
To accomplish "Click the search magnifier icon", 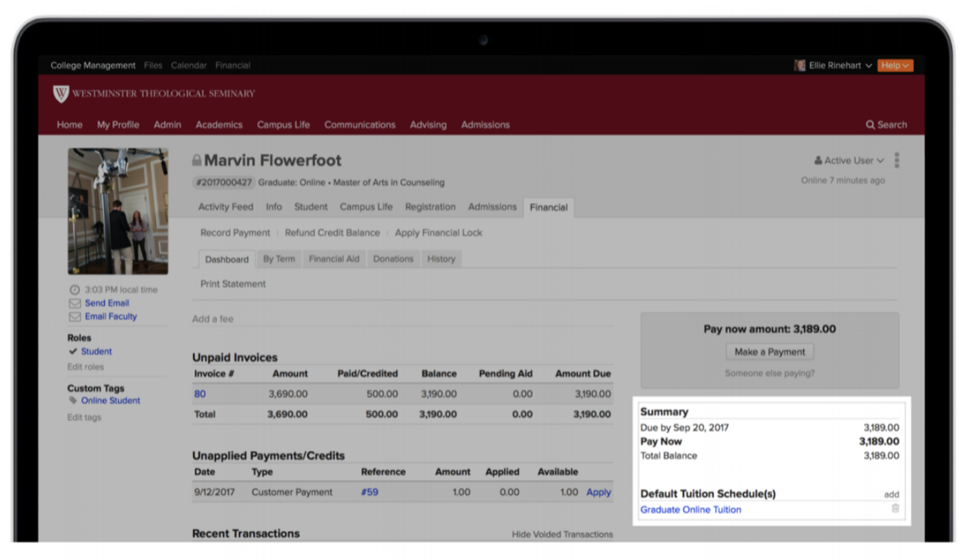I will (x=870, y=125).
